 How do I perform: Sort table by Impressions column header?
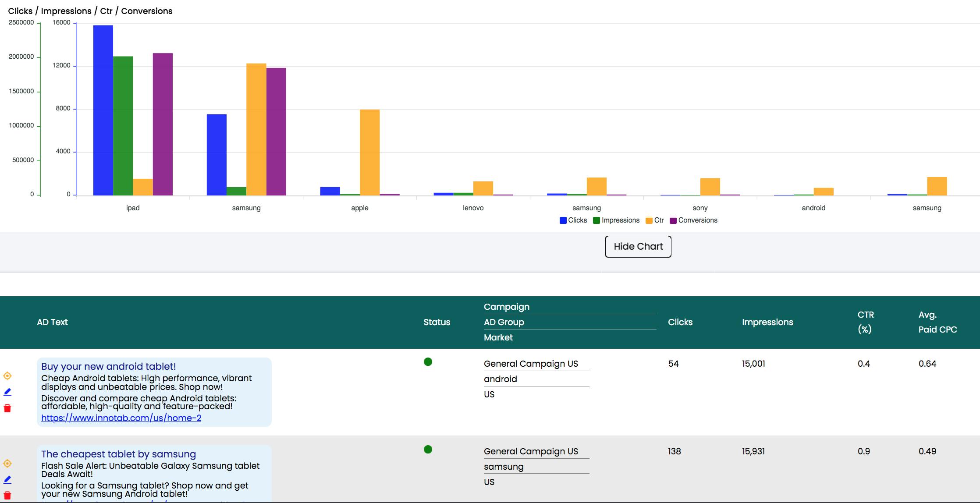[x=767, y=322]
